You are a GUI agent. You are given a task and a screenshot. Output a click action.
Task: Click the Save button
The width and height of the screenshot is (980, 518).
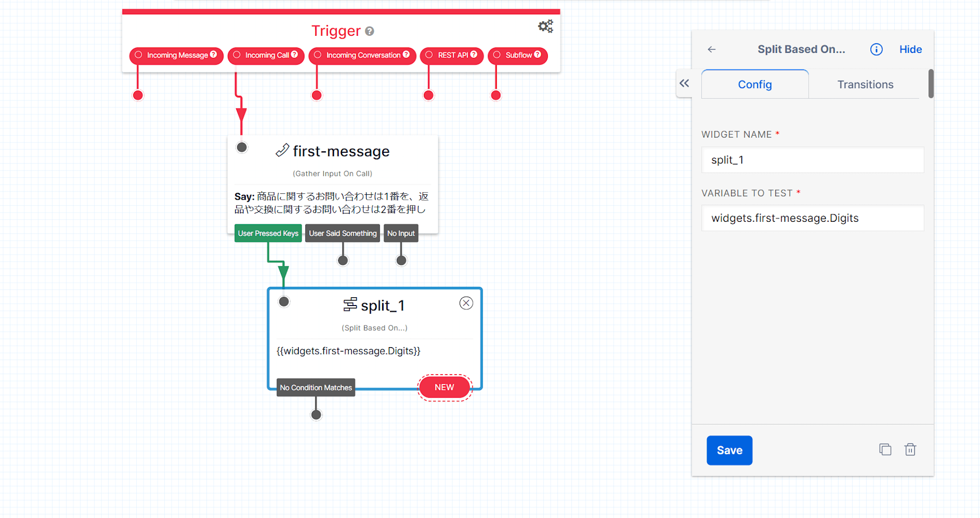pos(730,450)
